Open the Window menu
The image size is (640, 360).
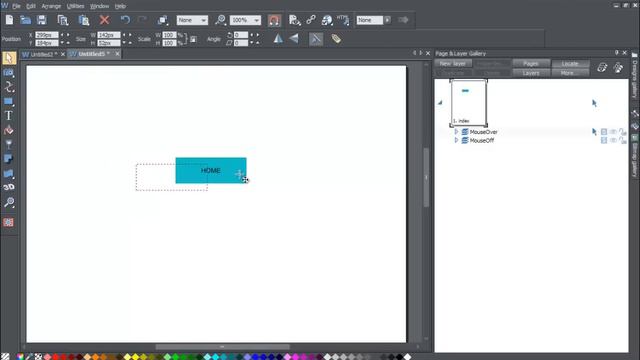(99, 6)
